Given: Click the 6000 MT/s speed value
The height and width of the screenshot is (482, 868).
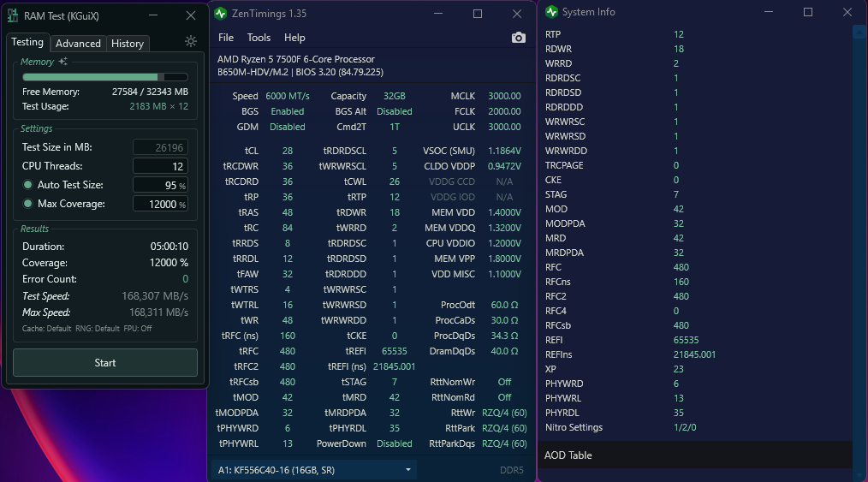Looking at the screenshot, I should click(x=288, y=96).
